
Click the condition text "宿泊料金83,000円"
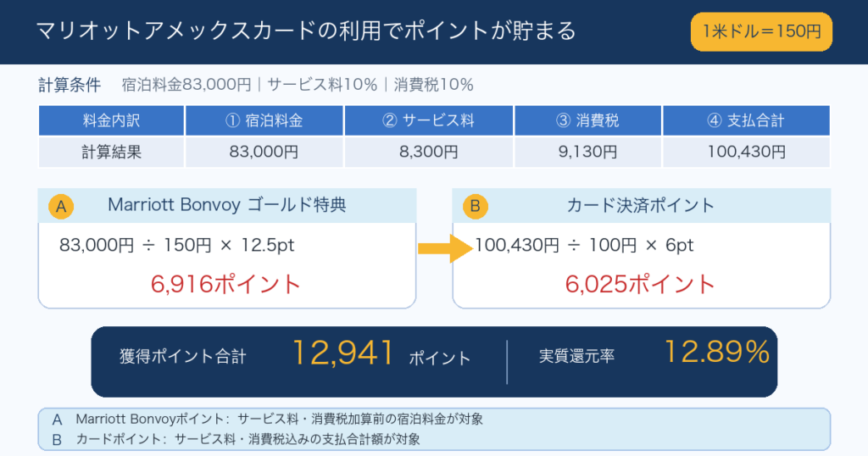pos(186,85)
